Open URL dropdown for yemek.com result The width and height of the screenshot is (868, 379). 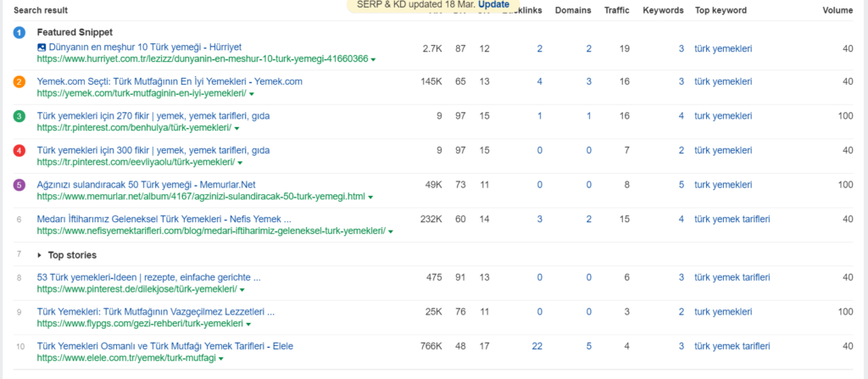251,93
